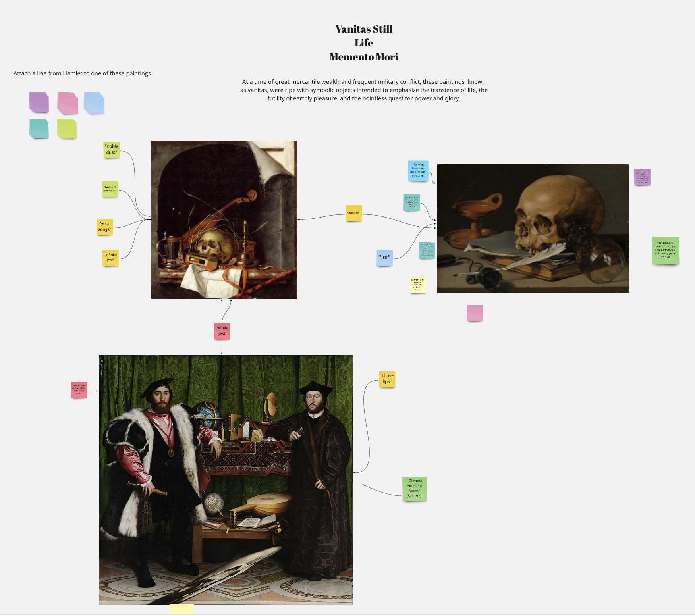This screenshot has width=695, height=616.
Task: Pick a teal sticky note from stack
Action: click(x=39, y=128)
